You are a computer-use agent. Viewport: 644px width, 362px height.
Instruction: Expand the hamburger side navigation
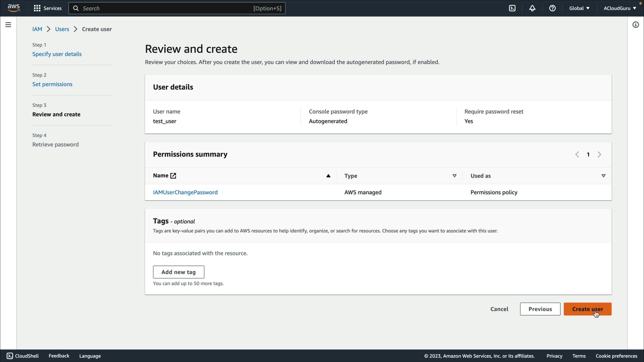tap(8, 25)
